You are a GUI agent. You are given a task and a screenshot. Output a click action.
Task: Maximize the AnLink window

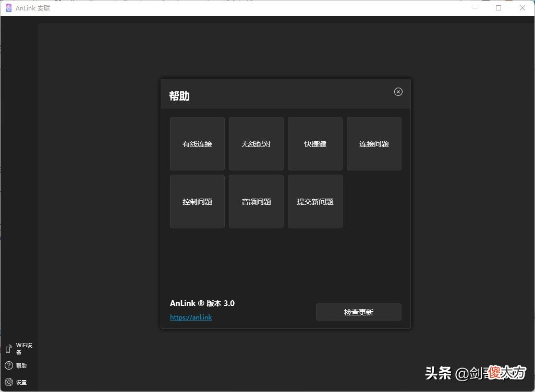coord(498,8)
